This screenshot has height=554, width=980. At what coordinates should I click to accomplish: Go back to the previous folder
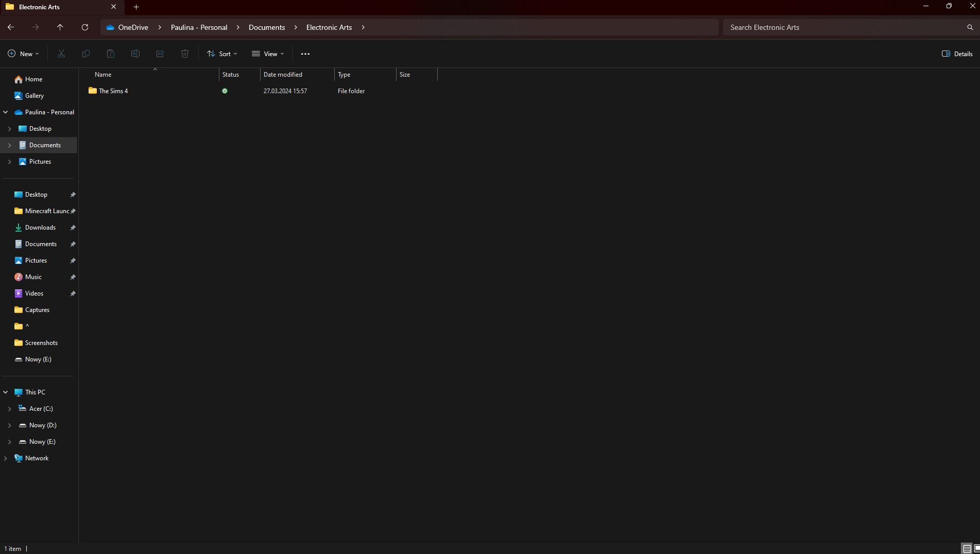pyautogui.click(x=11, y=27)
